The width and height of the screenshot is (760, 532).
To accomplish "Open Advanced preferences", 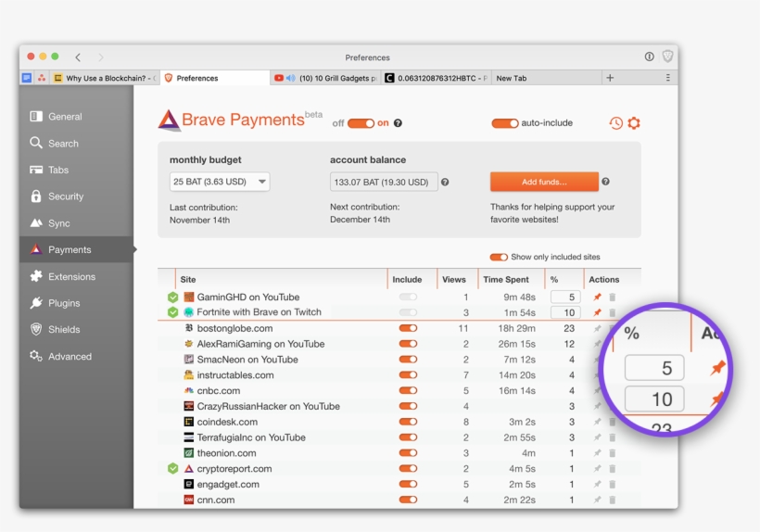I will tap(76, 357).
